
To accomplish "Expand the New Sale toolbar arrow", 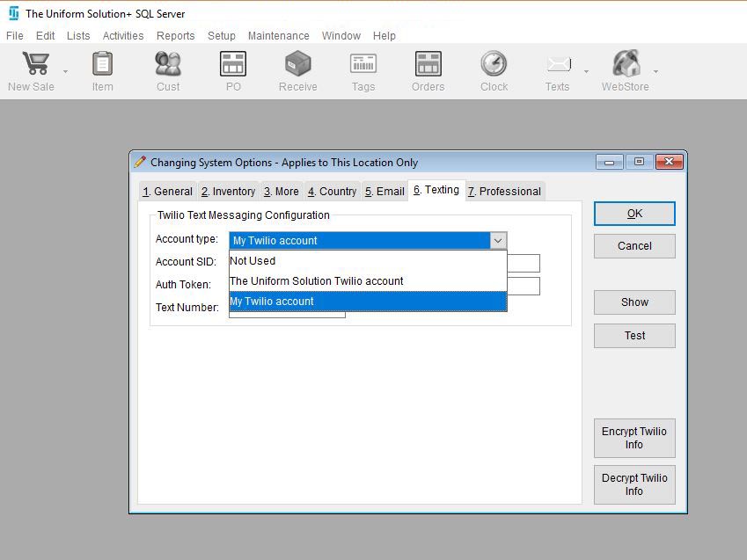I will (x=65, y=71).
